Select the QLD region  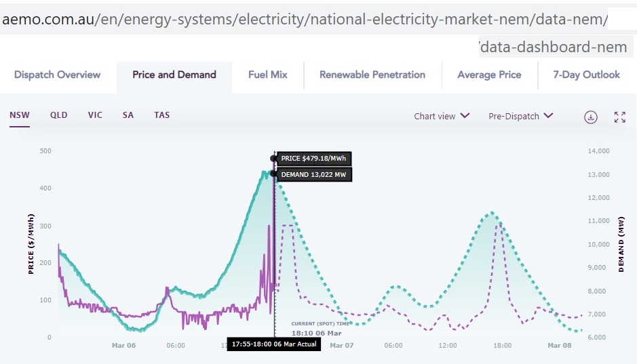coord(59,115)
